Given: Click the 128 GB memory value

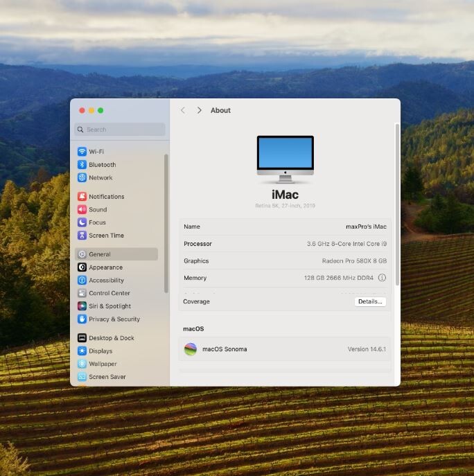Looking at the screenshot, I should pyautogui.click(x=339, y=278).
